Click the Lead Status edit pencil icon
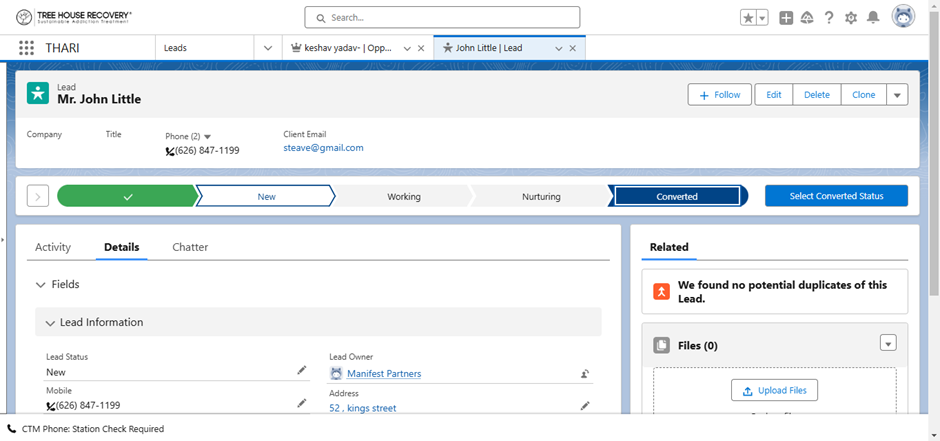Image resolution: width=940 pixels, height=441 pixels. pos(302,371)
